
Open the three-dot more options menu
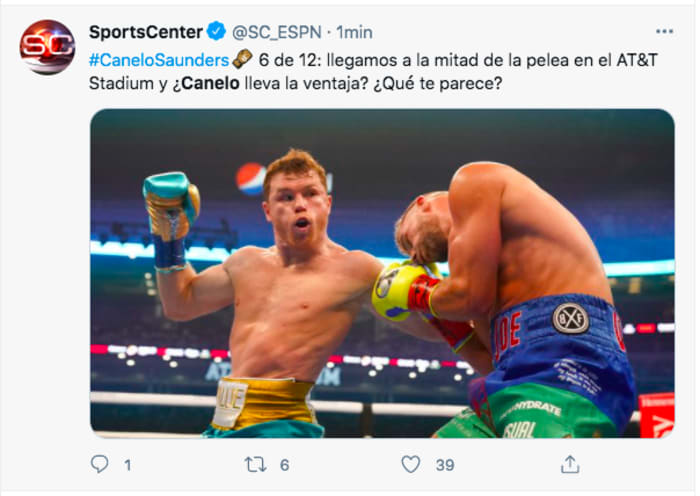[664, 32]
